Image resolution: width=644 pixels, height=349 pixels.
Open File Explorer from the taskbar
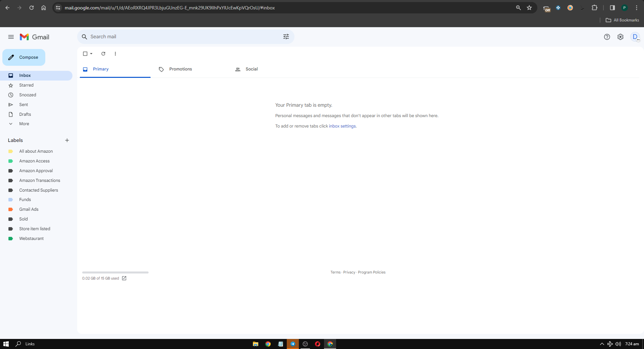256,344
